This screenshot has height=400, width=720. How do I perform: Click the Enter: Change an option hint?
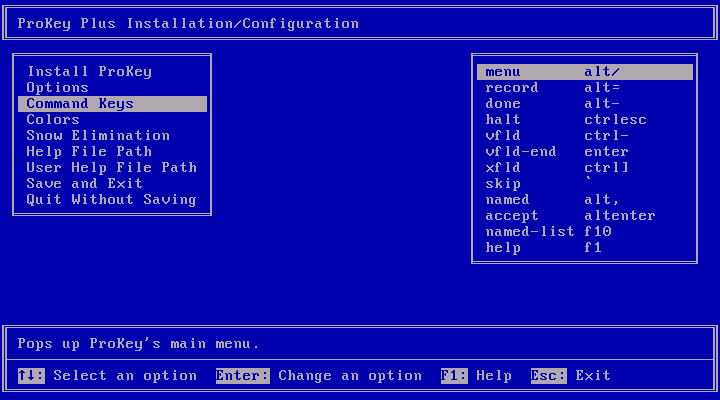click(319, 376)
